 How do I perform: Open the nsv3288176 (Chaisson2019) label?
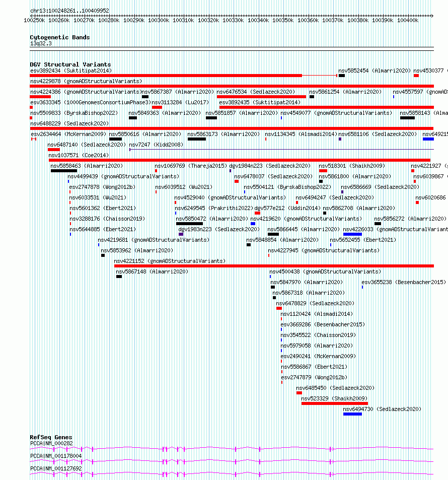click(107, 219)
